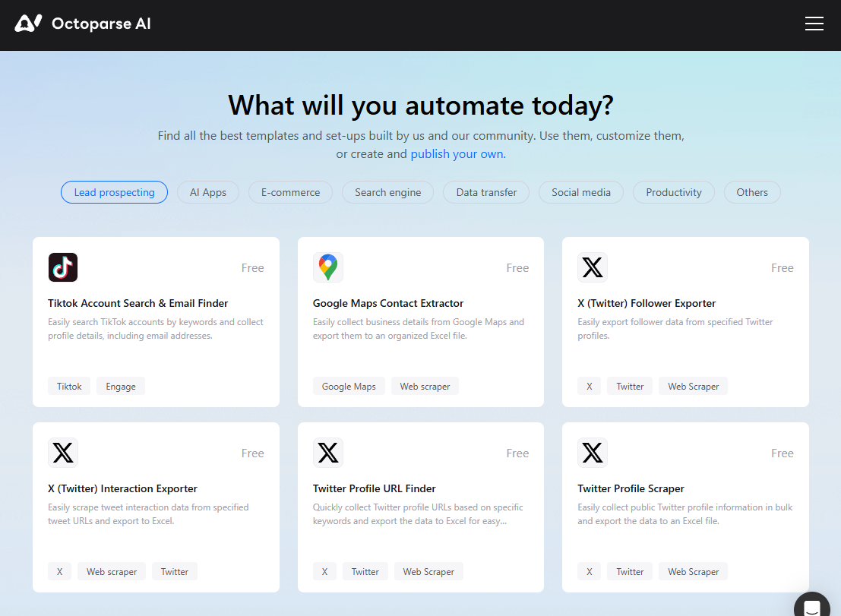Click X icon on Twitter Profile Scraper card
The width and height of the screenshot is (841, 616).
click(593, 453)
